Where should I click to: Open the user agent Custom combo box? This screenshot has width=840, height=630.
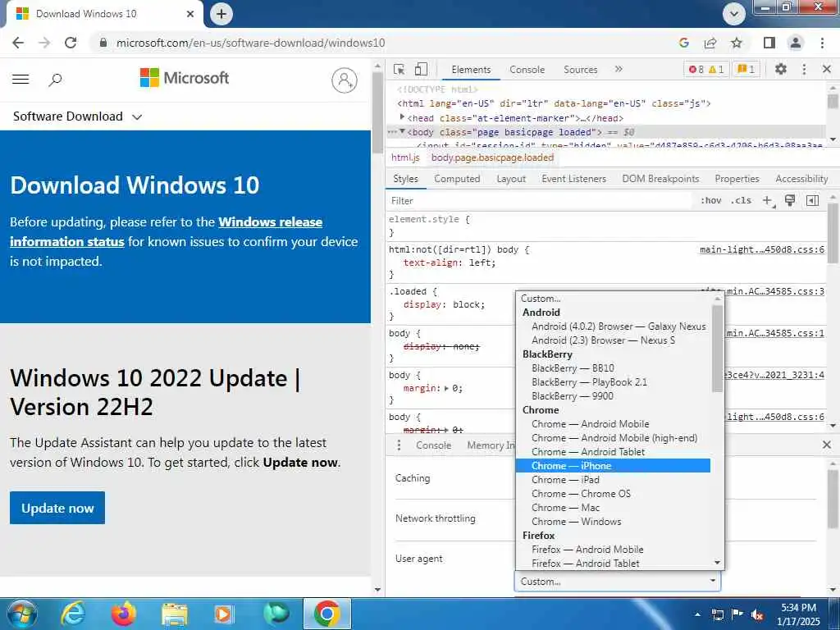[x=617, y=582]
